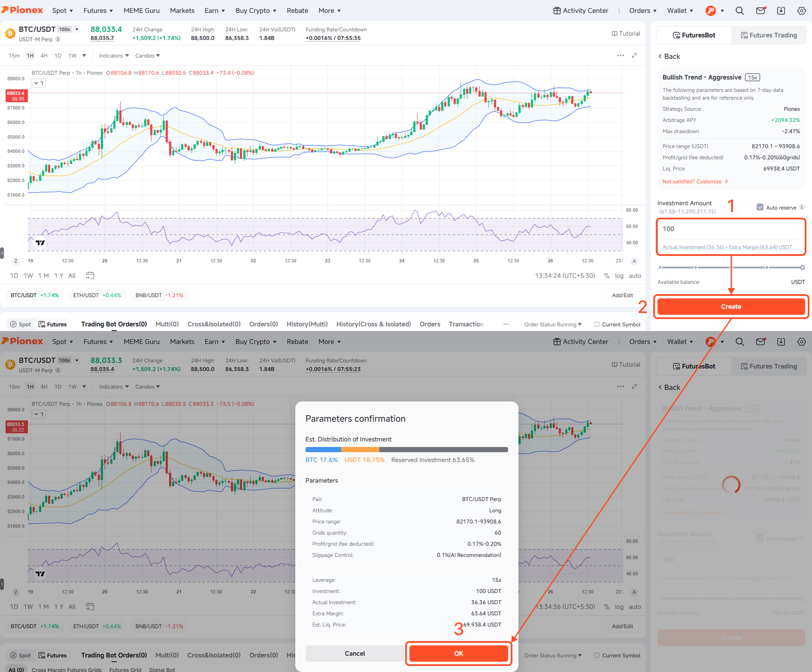Screen dimensions: 812x672
Task: Toggle percent scale on top chart
Action: (x=606, y=276)
